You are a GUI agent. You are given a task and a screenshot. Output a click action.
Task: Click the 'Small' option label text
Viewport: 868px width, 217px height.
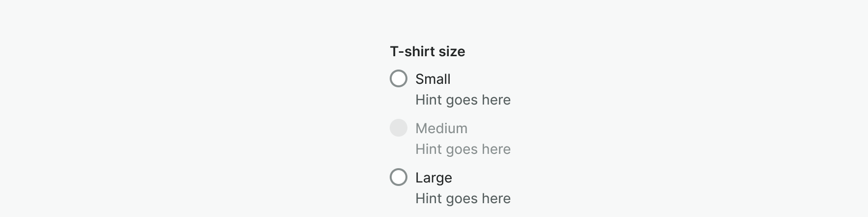tap(433, 79)
